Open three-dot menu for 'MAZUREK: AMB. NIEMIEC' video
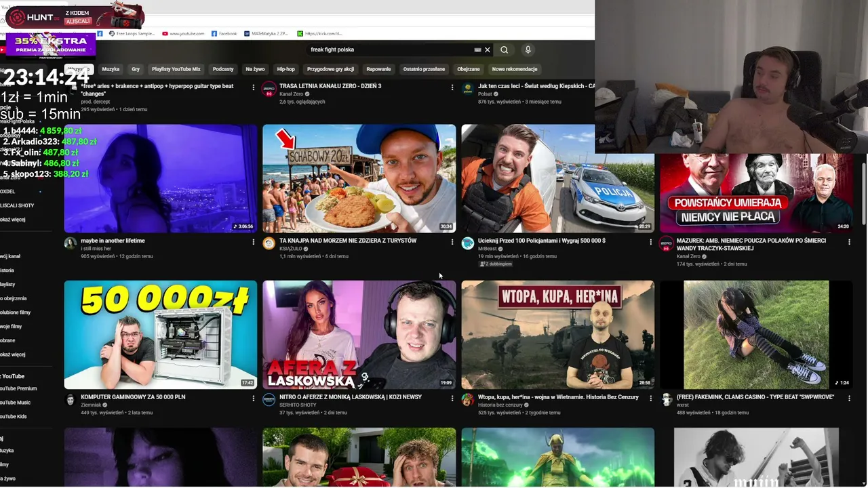868x488 pixels. pyautogui.click(x=849, y=241)
